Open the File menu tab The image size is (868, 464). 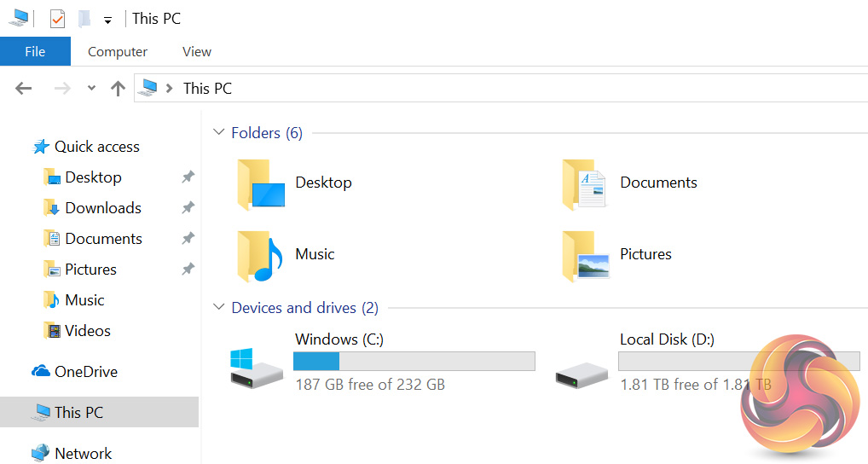tap(35, 51)
